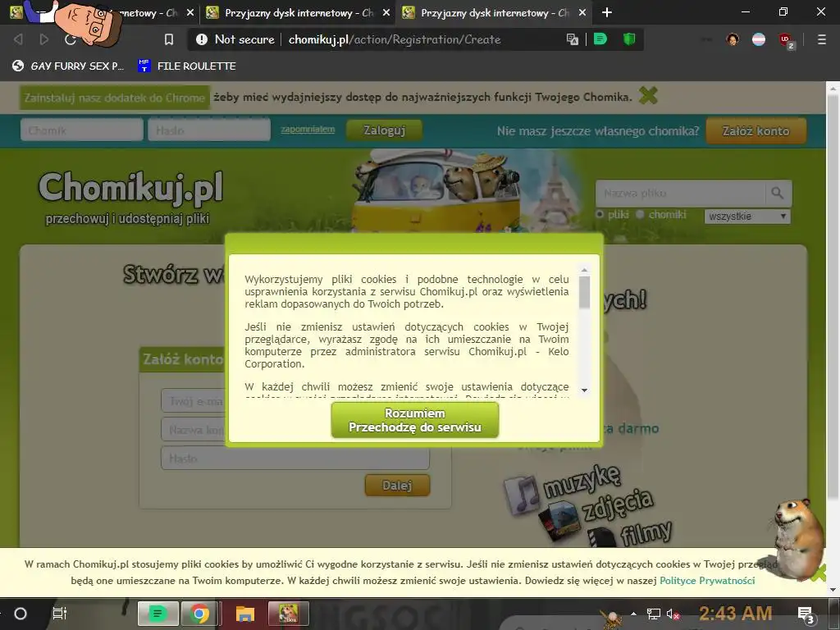
Task: Open the uBlock Origin extension icon
Action: tap(786, 40)
